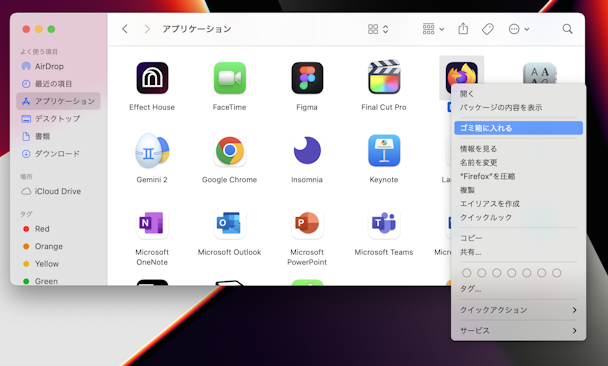The height and width of the screenshot is (366, 608).
Task: Choose 開く in context menu
Action: pos(518,93)
